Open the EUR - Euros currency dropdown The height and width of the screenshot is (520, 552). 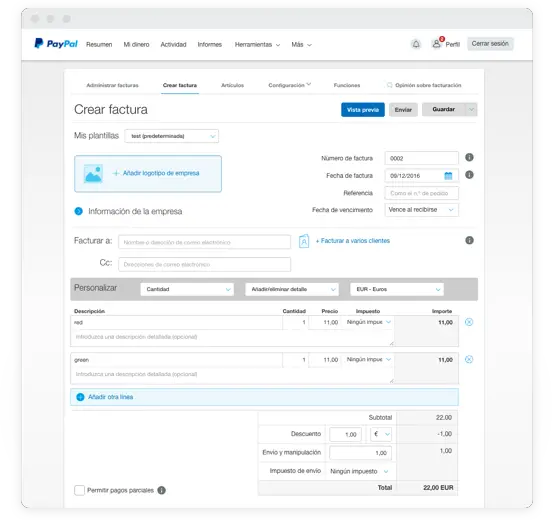point(397,289)
